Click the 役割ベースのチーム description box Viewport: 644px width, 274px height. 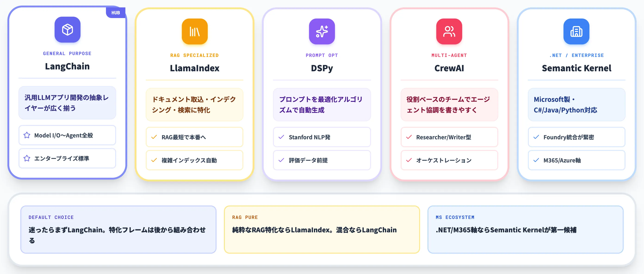(x=449, y=105)
